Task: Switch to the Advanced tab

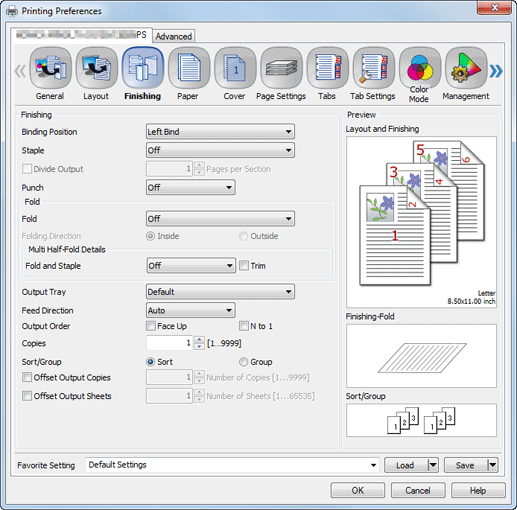Action: pyautogui.click(x=174, y=36)
